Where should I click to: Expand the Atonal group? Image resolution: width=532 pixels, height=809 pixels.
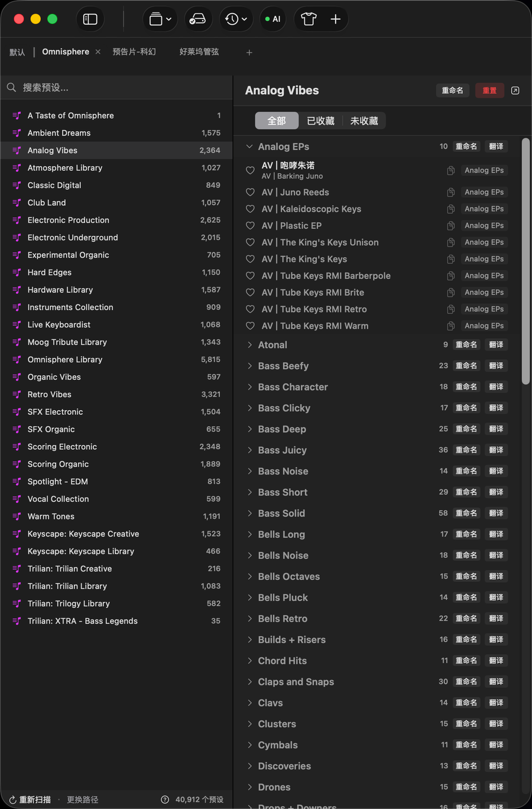249,345
